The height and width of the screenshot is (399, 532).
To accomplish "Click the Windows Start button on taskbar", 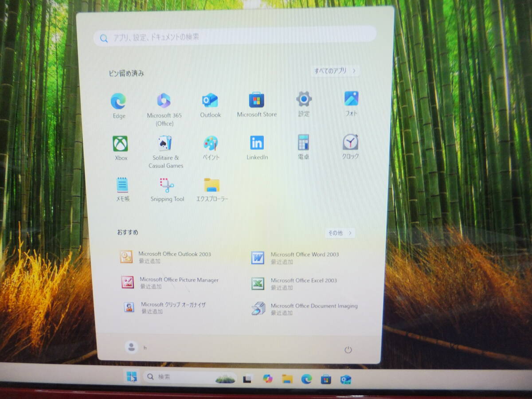I will 132,377.
